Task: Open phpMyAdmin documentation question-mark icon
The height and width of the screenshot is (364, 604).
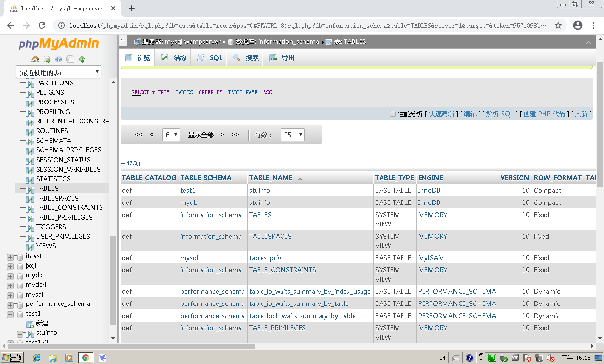Action: tap(59, 59)
